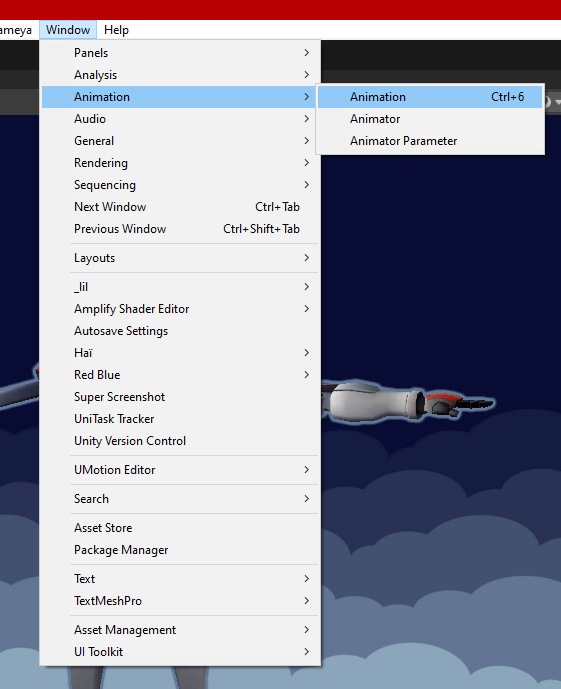Image resolution: width=561 pixels, height=689 pixels.
Task: Open the Animation window from submenu
Action: [x=430, y=97]
